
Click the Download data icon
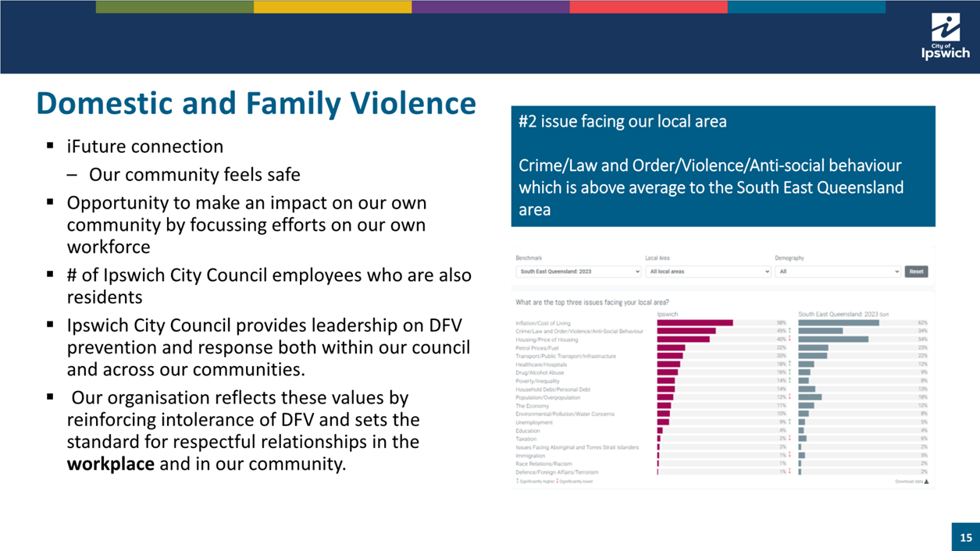coord(926,482)
